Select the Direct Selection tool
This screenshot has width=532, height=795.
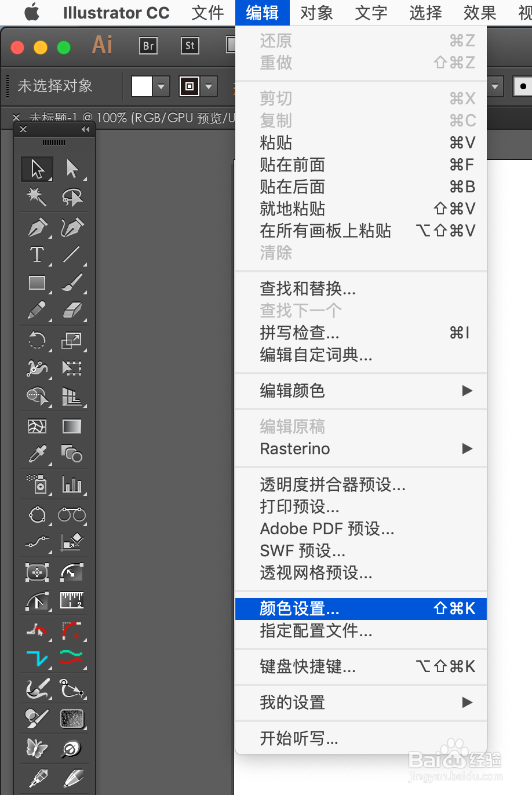tap(72, 169)
